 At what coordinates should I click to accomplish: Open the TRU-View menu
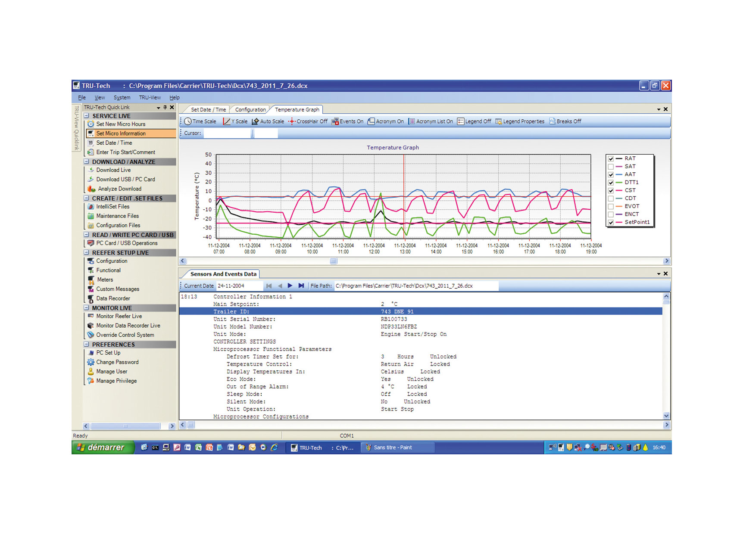pyautogui.click(x=150, y=98)
